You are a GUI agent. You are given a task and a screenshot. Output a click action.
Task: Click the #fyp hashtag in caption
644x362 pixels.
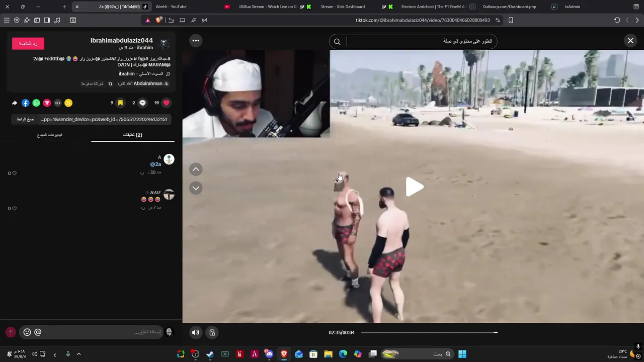(x=143, y=59)
